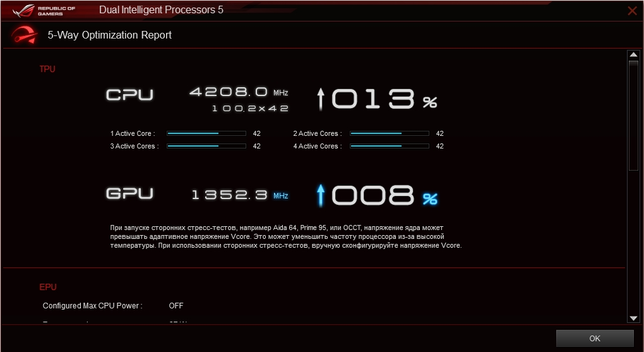
Task: Click the Dual Intelligent Processors 5 title text
Action: 161,10
